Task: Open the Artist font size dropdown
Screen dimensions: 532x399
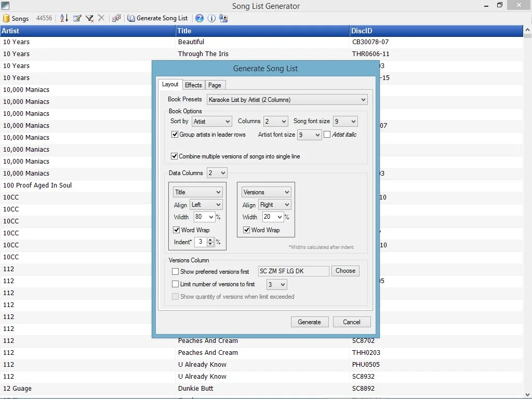Action: [310, 135]
